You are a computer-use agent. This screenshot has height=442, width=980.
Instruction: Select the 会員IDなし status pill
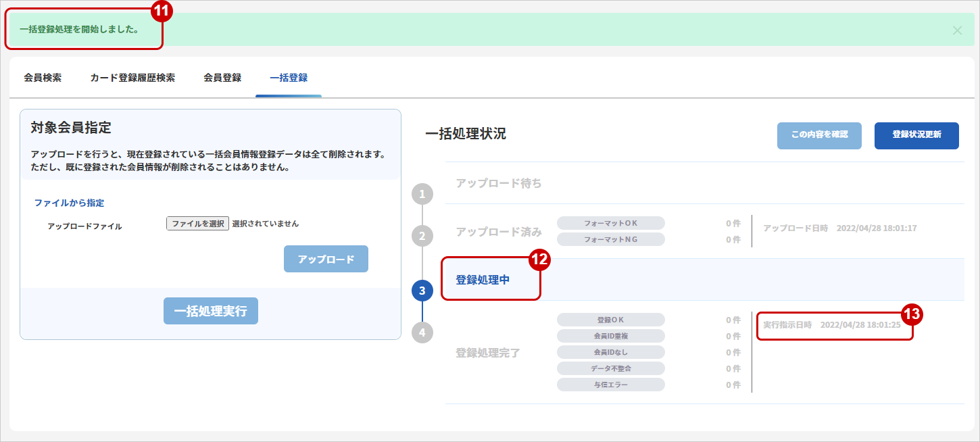611,352
